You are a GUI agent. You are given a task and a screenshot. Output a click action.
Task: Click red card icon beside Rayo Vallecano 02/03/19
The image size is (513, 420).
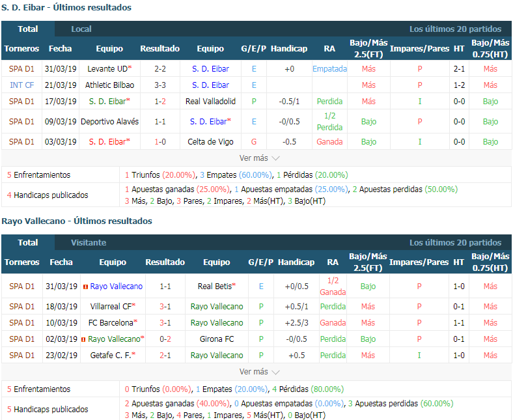83,339
